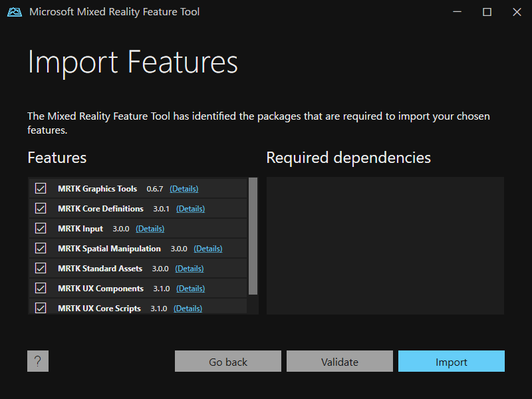Maximize the Feature Tool window

[x=487, y=12]
